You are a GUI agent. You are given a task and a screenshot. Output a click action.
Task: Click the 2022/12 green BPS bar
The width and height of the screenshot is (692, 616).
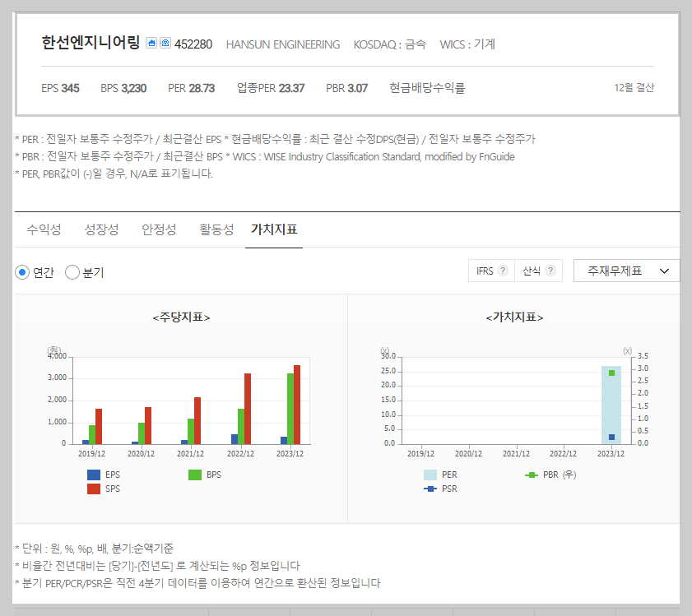tap(241, 427)
